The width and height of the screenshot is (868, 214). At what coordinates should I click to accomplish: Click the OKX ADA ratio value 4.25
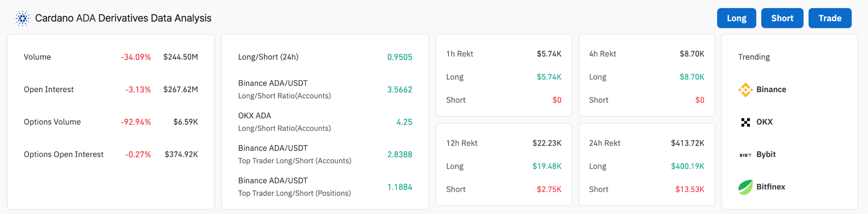point(404,122)
